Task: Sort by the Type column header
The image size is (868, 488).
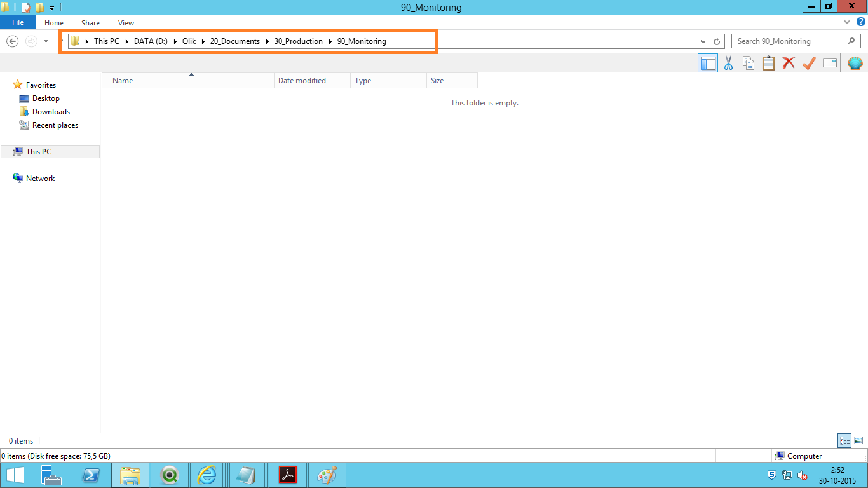Action: (x=388, y=81)
